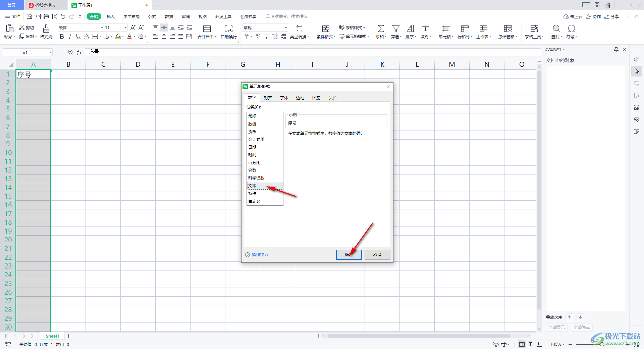Click the red font color A swatch
Viewport: 644px width, 349px height.
(x=129, y=36)
